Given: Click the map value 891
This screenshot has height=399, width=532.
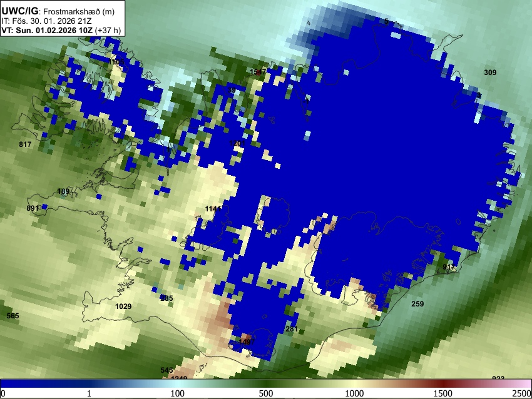Looking at the screenshot, I should (x=33, y=208).
